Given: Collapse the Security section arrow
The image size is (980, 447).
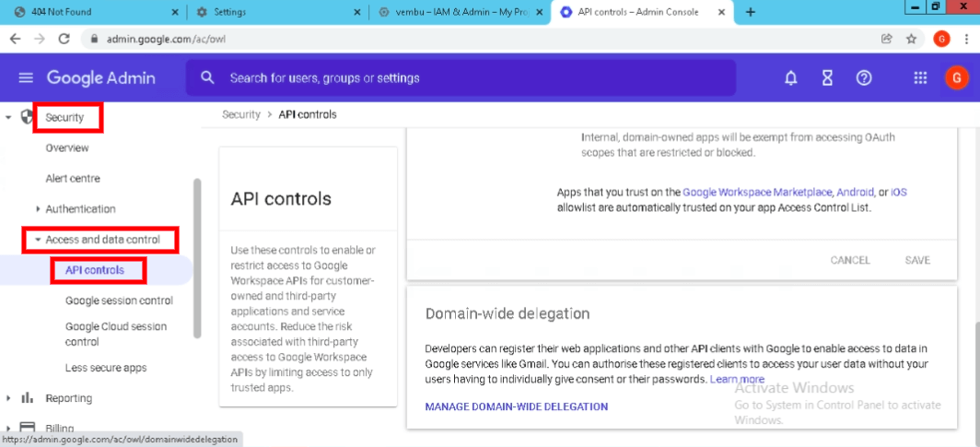Looking at the screenshot, I should (8, 117).
